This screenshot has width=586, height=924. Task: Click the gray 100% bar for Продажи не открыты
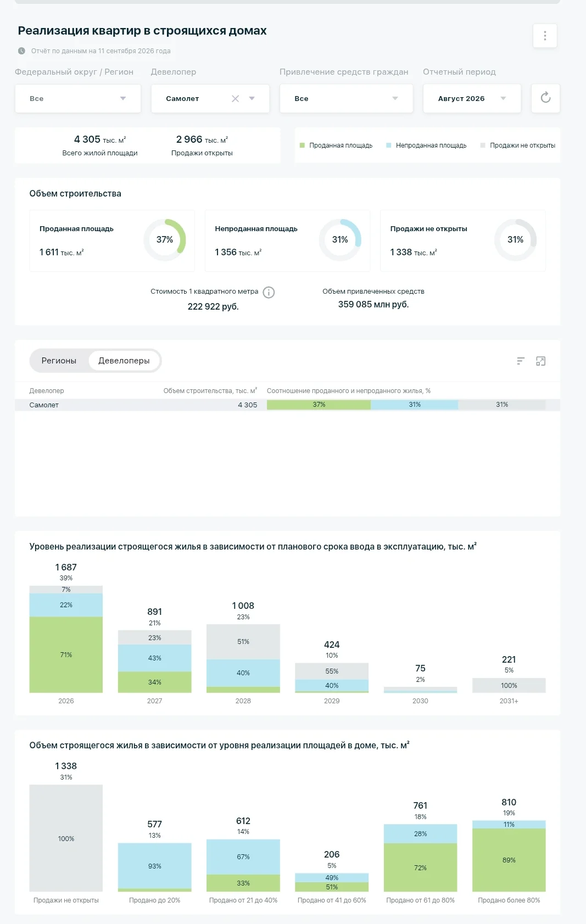tap(66, 838)
